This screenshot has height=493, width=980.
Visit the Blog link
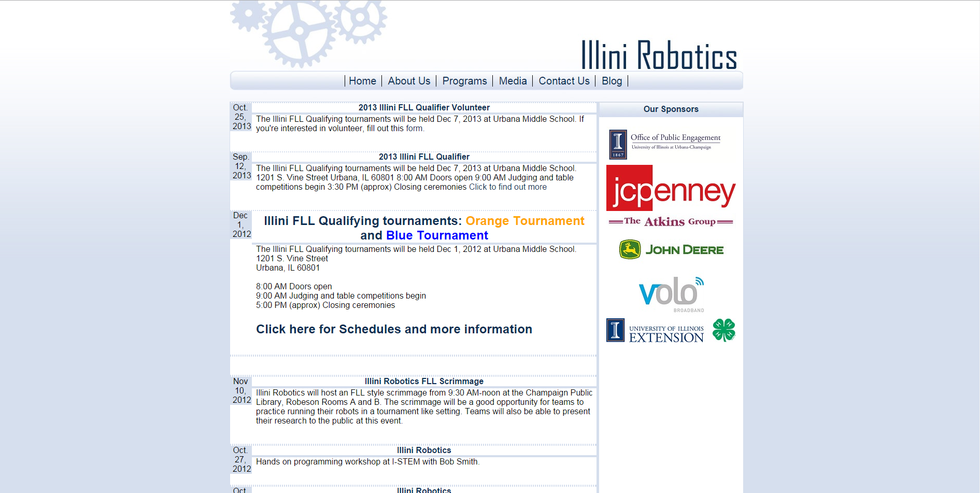[x=612, y=81]
